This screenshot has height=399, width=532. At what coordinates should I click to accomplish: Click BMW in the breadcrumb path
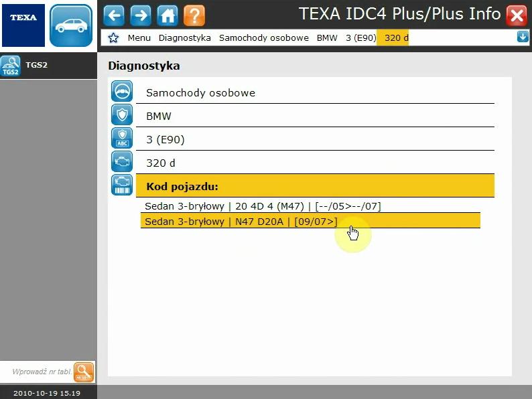coord(327,38)
